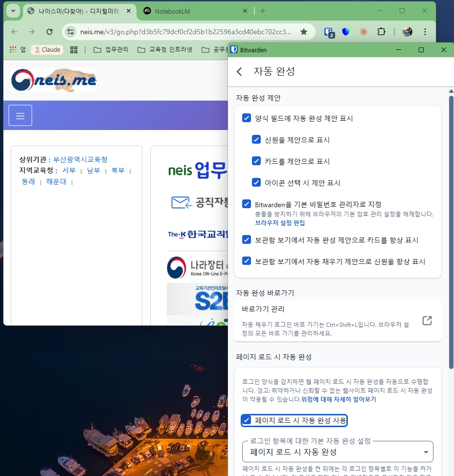This screenshot has width=454, height=476.
Task: Click the browser address bar
Action: click(171, 31)
